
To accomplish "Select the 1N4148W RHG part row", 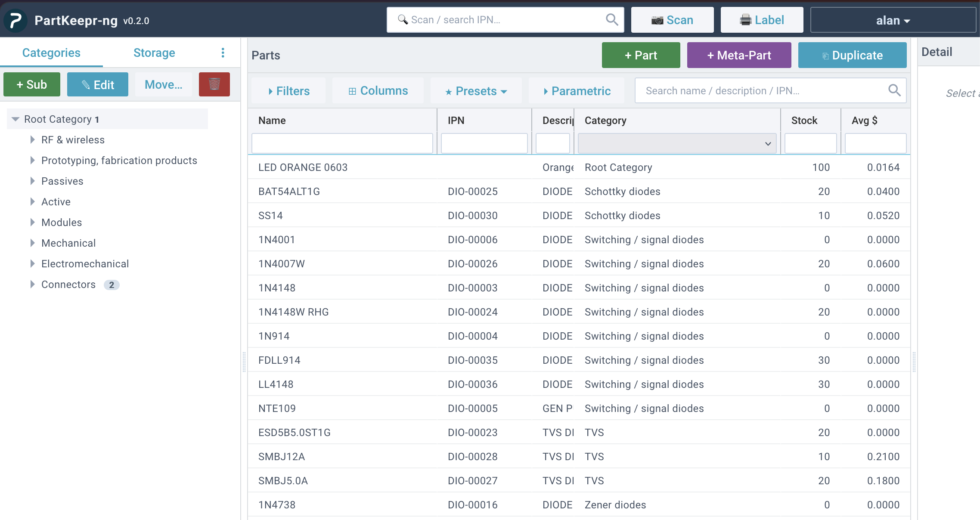I will point(579,312).
